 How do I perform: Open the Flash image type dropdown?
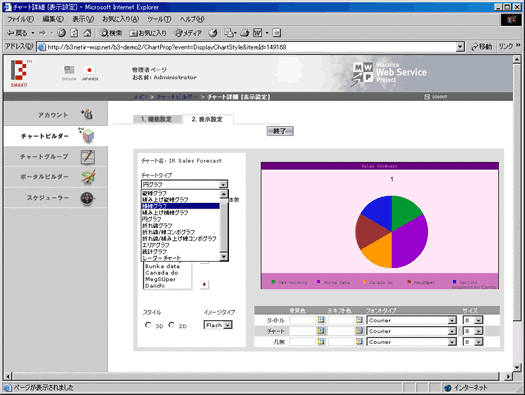coord(218,325)
